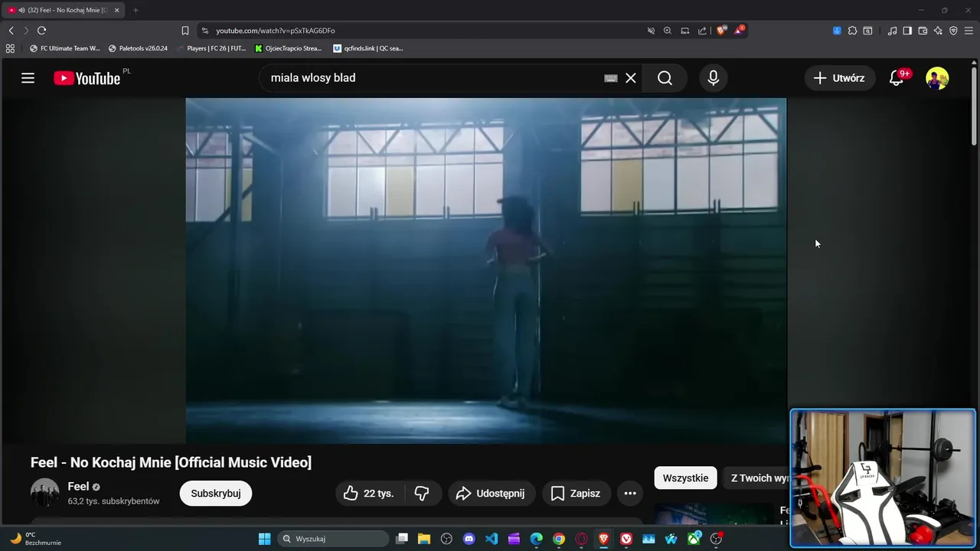980x551 pixels.
Task: Open the blue download extension icon
Action: click(x=837, y=31)
